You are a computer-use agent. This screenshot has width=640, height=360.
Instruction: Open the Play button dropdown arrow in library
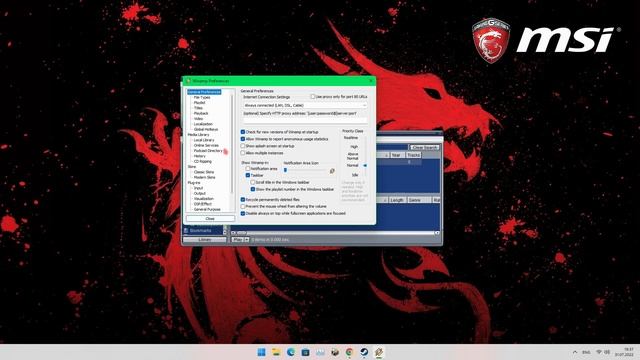(247, 240)
